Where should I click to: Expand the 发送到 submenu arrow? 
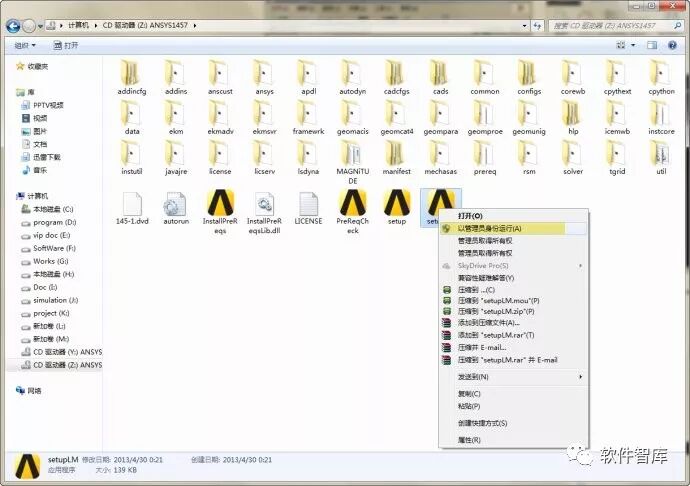[x=580, y=377]
